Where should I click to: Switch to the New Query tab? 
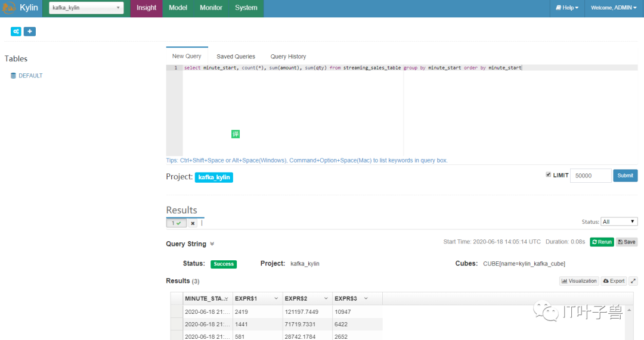pos(187,56)
